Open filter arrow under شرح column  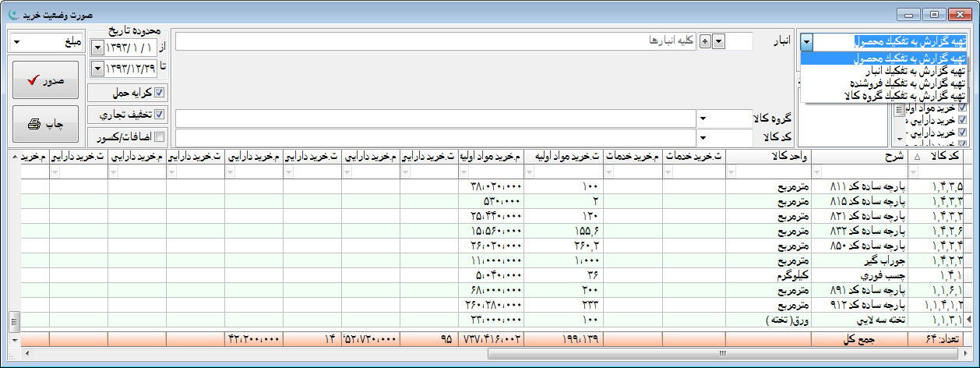click(x=818, y=172)
